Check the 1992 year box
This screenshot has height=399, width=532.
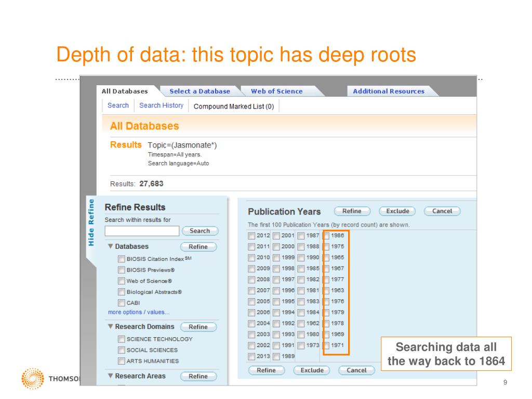[276, 324]
